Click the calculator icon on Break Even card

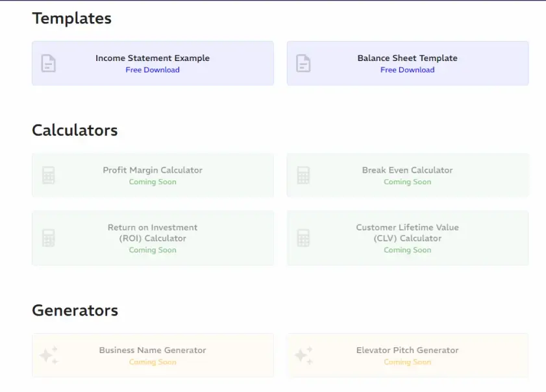[x=303, y=175]
